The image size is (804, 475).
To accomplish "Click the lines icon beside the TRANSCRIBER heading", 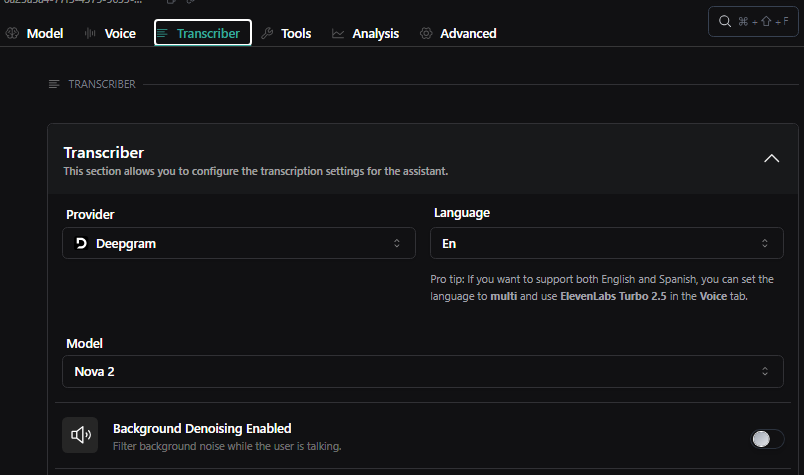I will [54, 84].
